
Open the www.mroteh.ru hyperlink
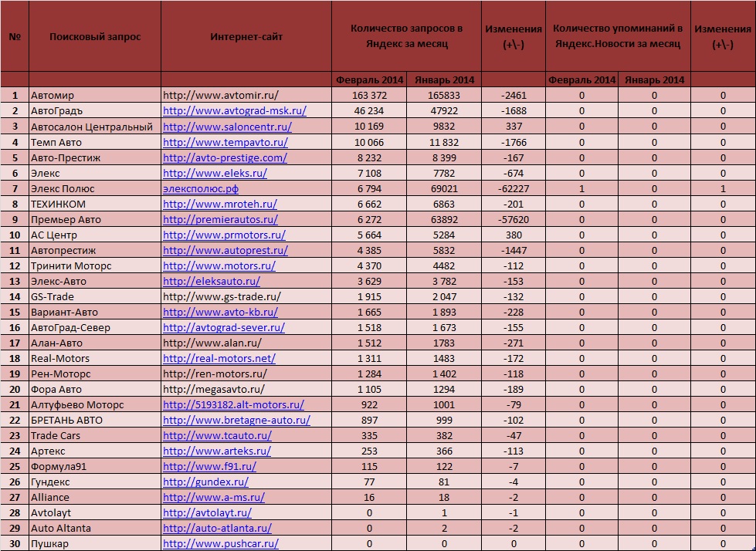click(x=220, y=205)
